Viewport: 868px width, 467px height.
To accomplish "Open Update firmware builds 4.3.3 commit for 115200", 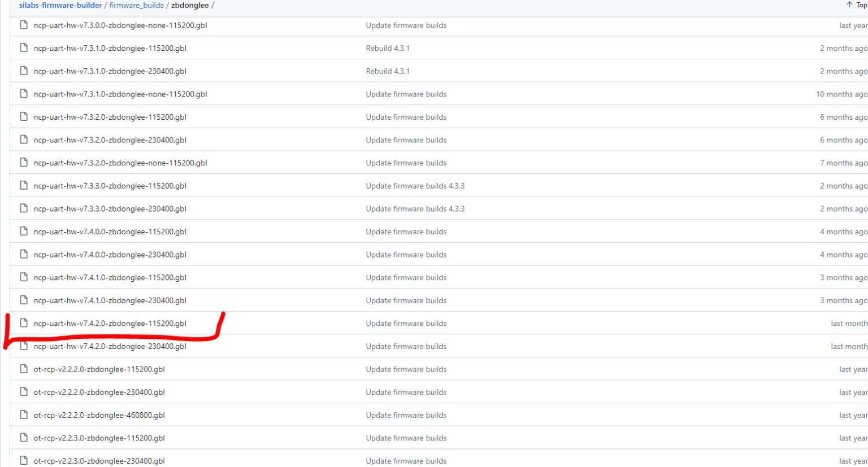I will 415,186.
